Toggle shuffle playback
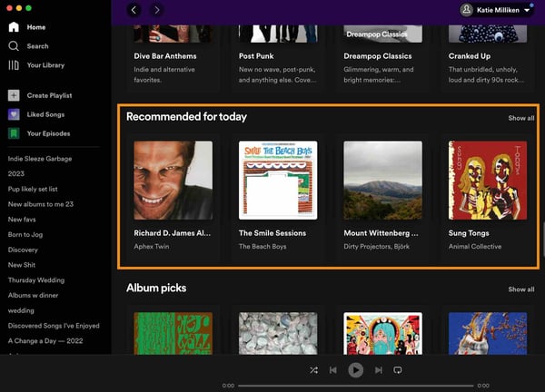Image resolution: width=545 pixels, height=392 pixels. click(313, 370)
